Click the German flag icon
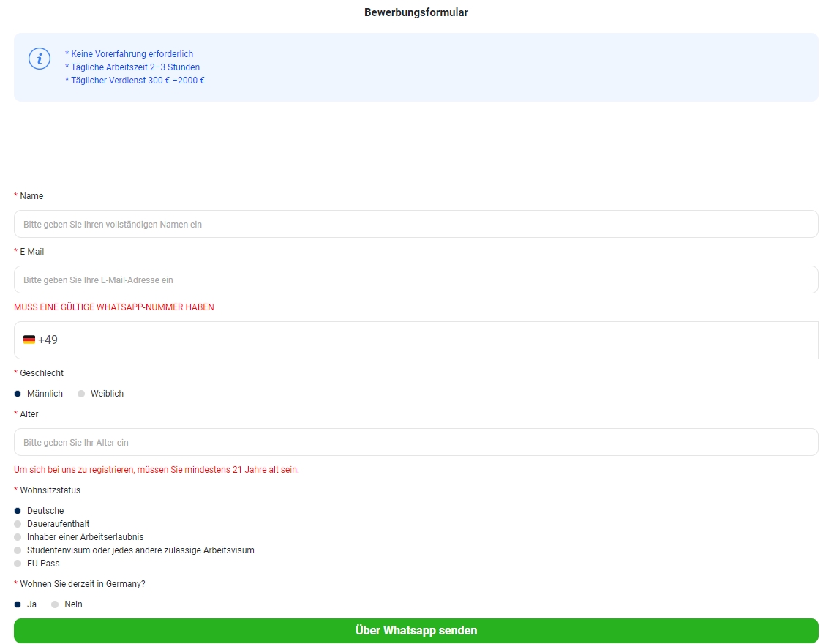This screenshot has width=834, height=644. [x=29, y=340]
